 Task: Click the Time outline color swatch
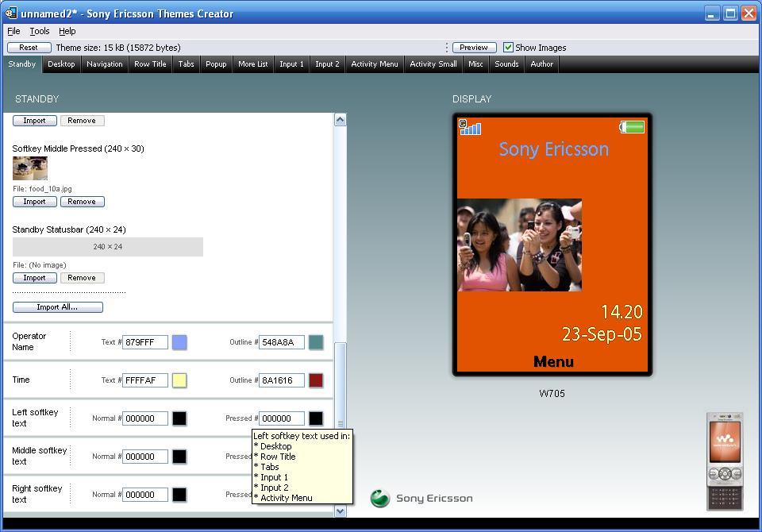(x=316, y=380)
